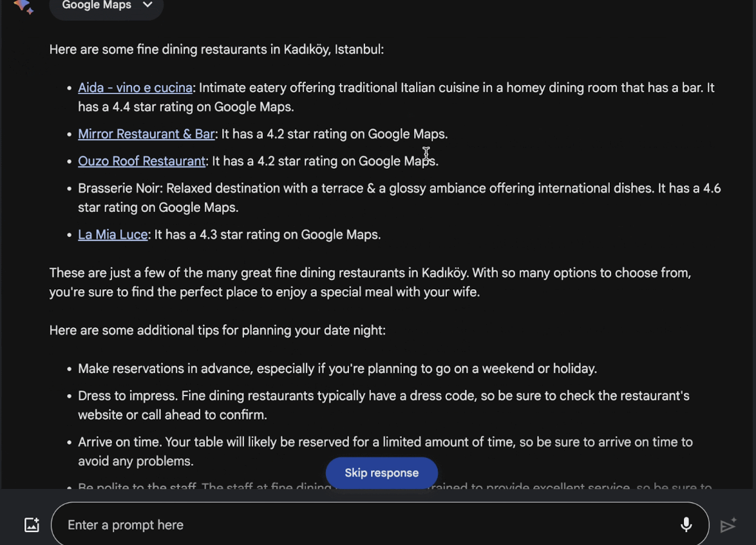Click the additional tips heading line
The width and height of the screenshot is (756, 545).
point(218,330)
